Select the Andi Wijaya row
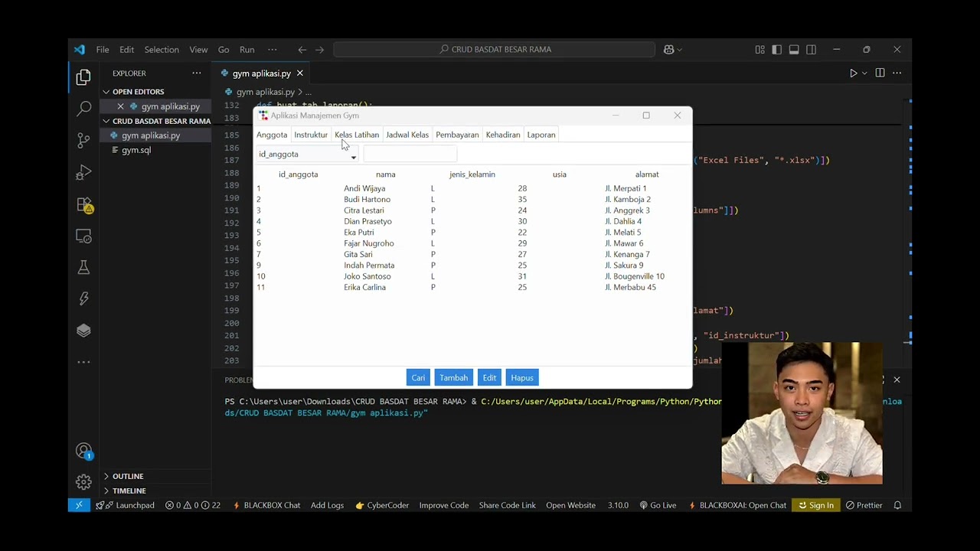 click(x=472, y=188)
